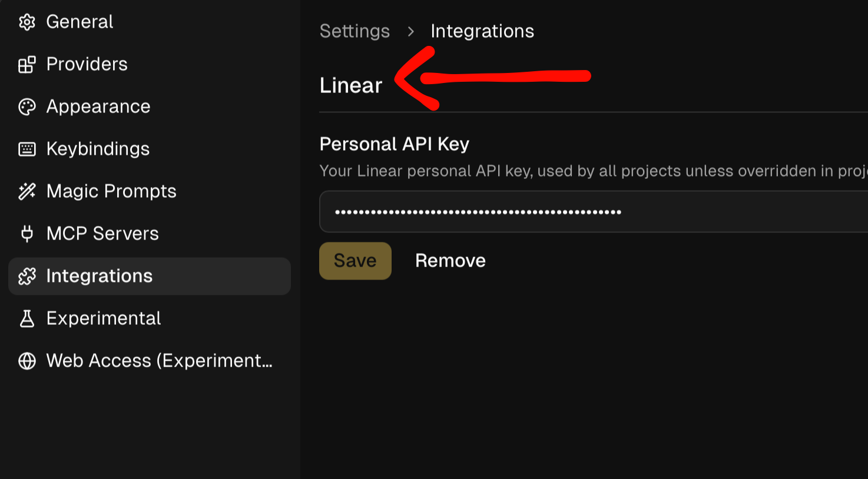Click the Experimental flask icon
The image size is (868, 479).
click(27, 318)
